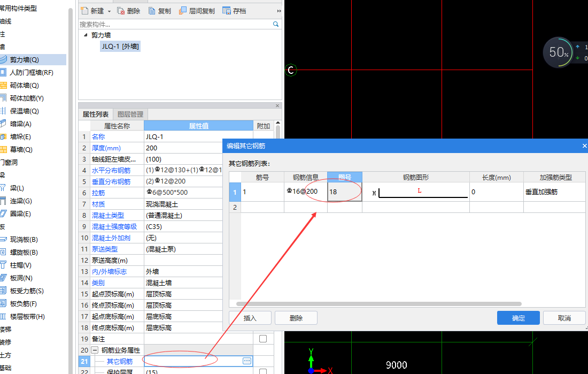Viewport: 588px width, 374px height.
Task: Open the 楼梯 category
Action: (x=6, y=329)
